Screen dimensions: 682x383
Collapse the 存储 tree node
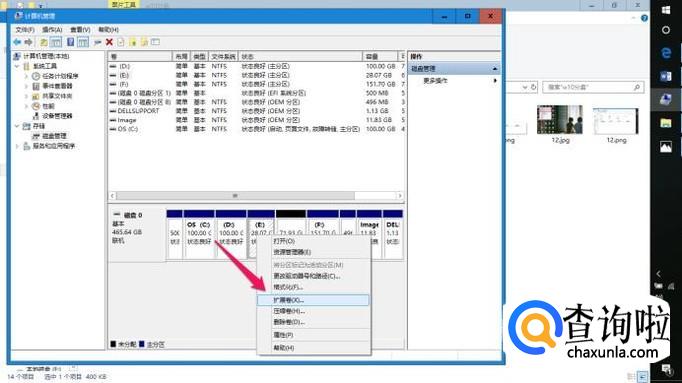[17, 126]
